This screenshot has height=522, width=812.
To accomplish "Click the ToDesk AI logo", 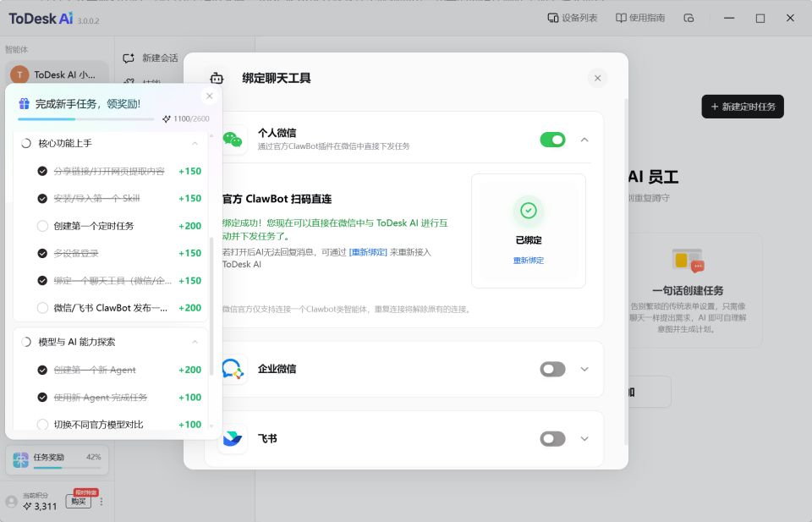I will tap(41, 19).
